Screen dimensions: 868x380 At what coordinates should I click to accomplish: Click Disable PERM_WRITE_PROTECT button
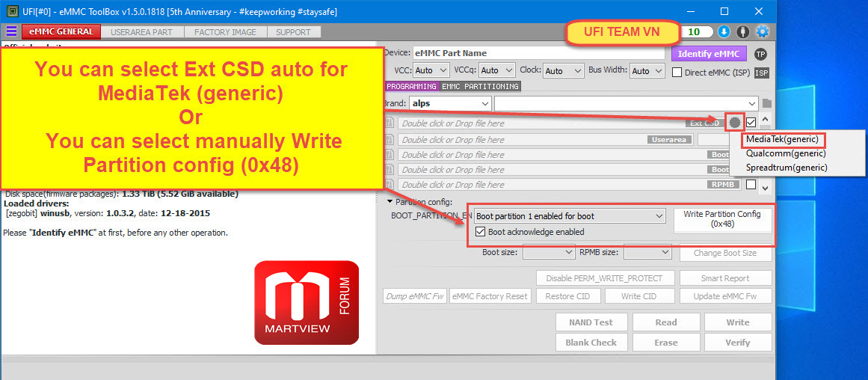pos(606,278)
